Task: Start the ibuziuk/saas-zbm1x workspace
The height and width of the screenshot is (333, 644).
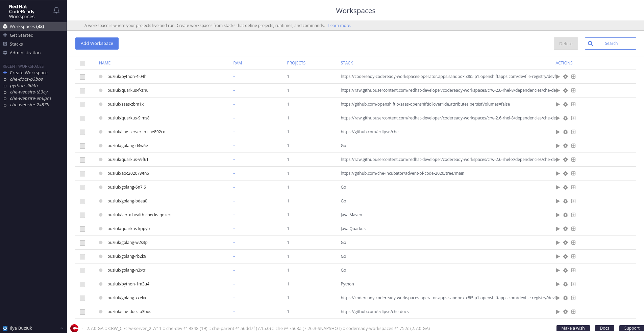Action: (x=558, y=104)
